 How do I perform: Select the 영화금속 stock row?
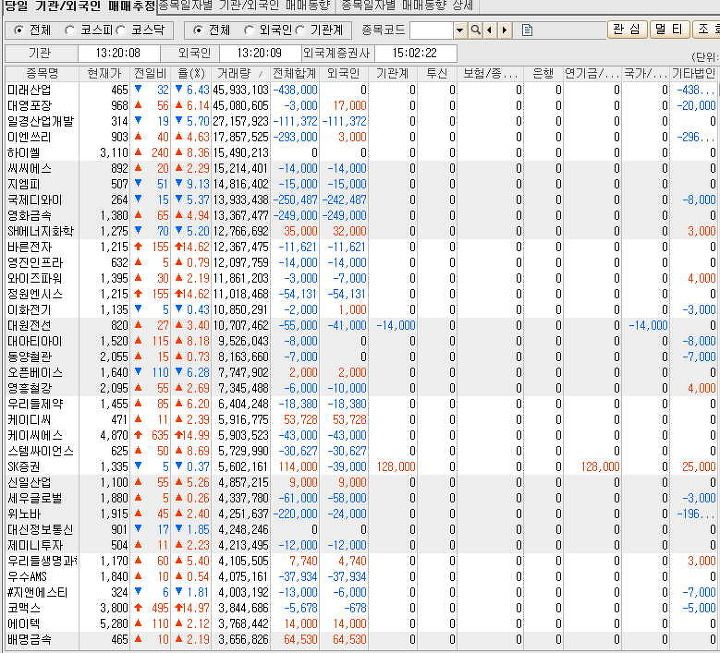coord(361,215)
